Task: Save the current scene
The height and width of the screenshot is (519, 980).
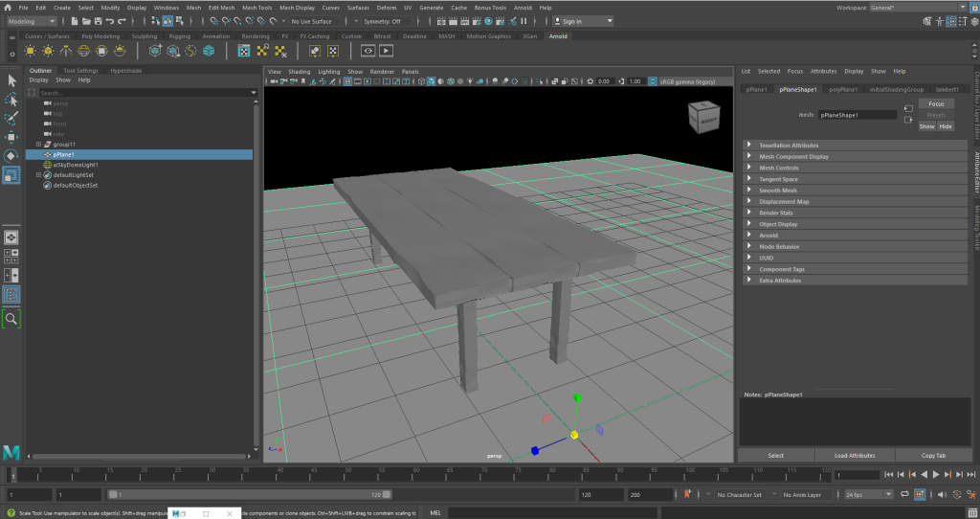Action: click(99, 21)
